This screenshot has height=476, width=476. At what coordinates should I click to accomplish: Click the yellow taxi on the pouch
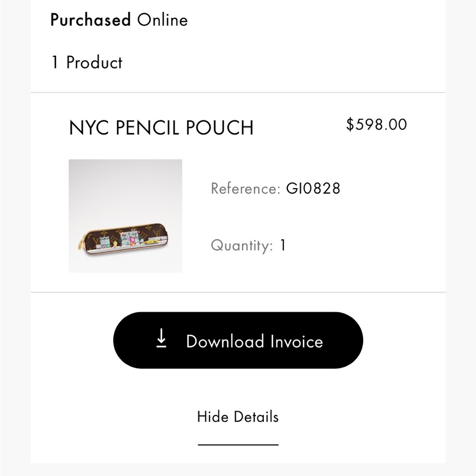tap(151, 241)
